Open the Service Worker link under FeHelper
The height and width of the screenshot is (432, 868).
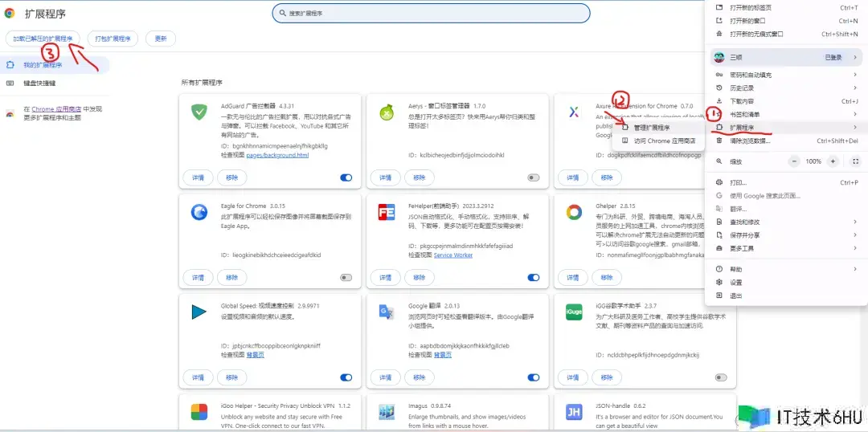[x=452, y=255]
